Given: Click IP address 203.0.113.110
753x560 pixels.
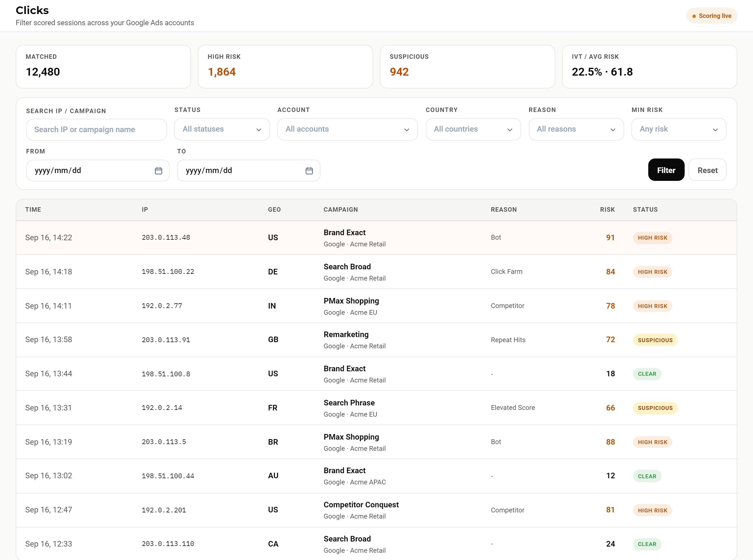Looking at the screenshot, I should (x=168, y=544).
